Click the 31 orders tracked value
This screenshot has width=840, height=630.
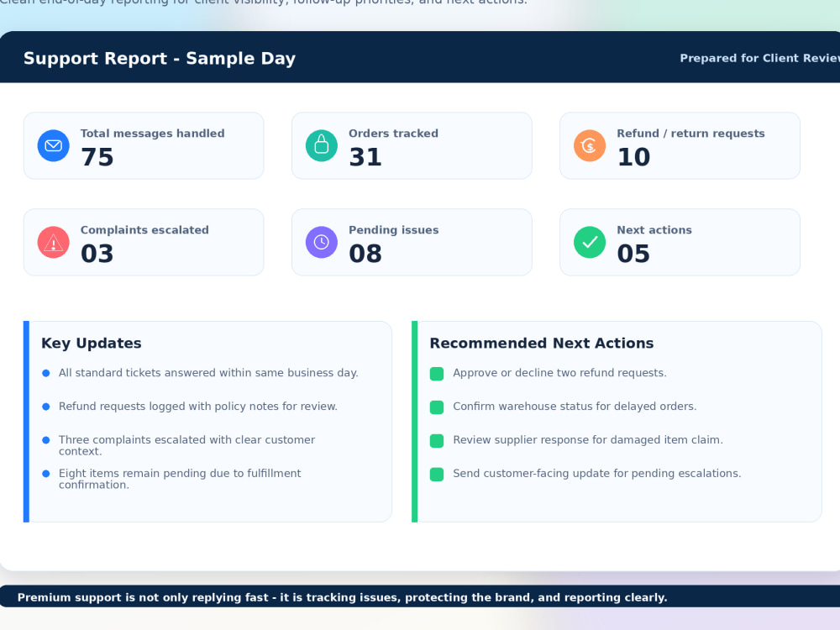[365, 157]
